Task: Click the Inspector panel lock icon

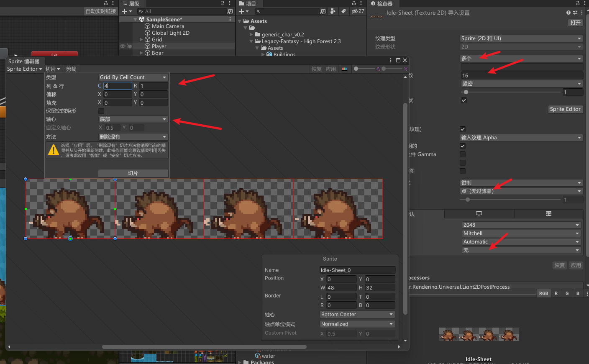Action: (x=578, y=3)
